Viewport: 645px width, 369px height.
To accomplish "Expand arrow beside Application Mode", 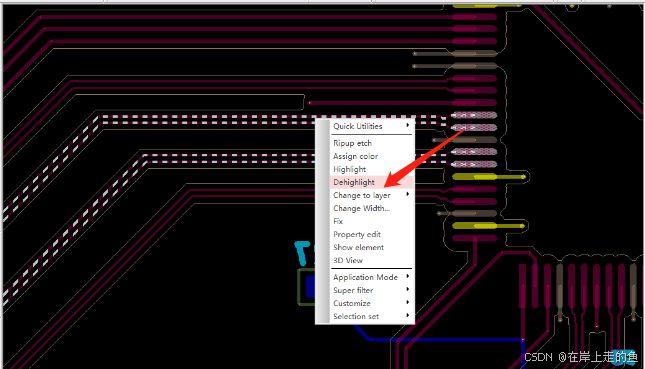I will click(408, 276).
